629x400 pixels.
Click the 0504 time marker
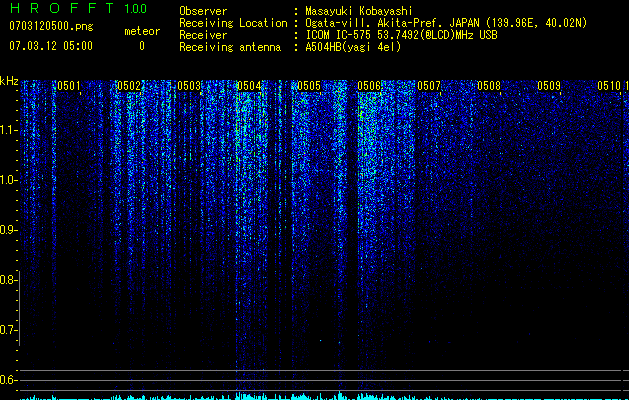(249, 86)
